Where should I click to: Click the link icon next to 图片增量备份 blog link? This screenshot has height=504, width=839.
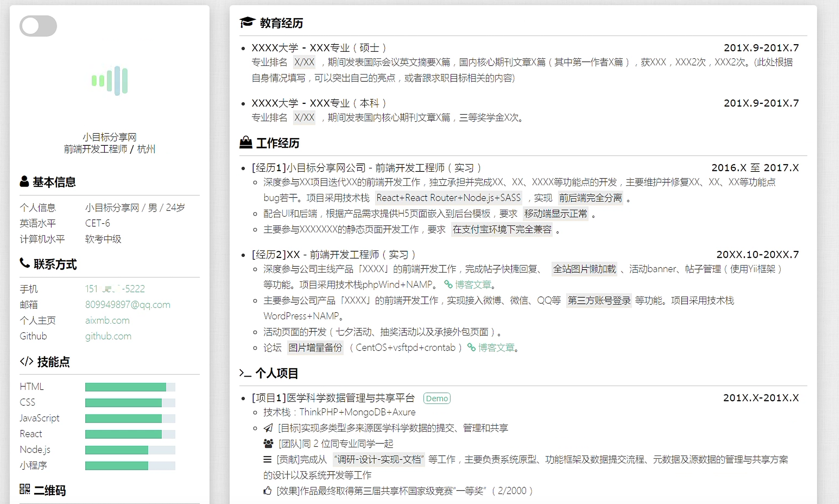tap(471, 348)
